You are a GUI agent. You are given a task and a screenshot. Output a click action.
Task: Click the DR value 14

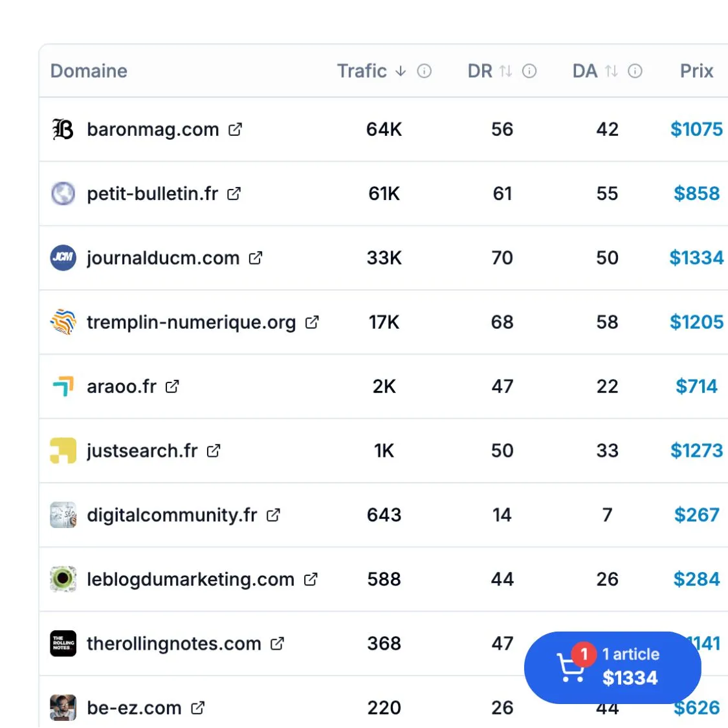[502, 515]
